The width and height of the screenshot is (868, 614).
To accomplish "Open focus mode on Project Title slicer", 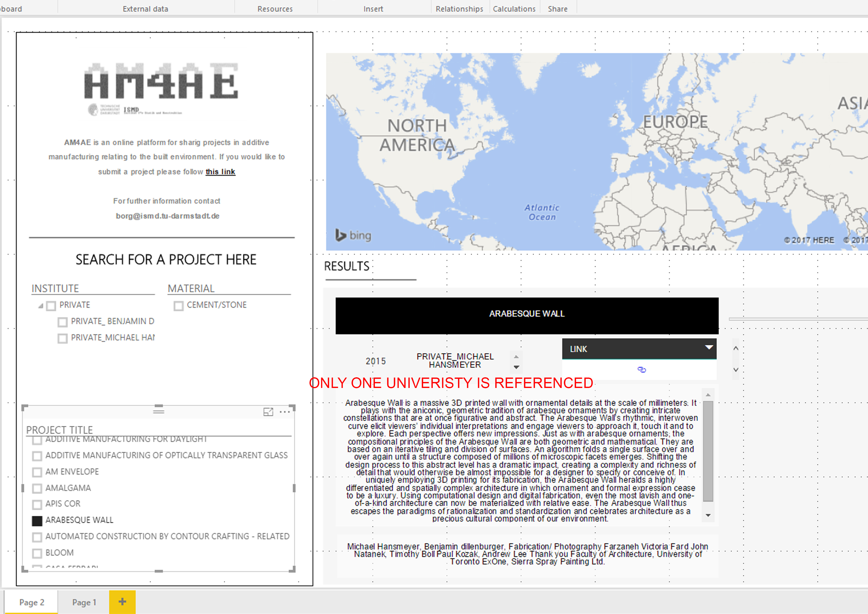I will [x=268, y=412].
